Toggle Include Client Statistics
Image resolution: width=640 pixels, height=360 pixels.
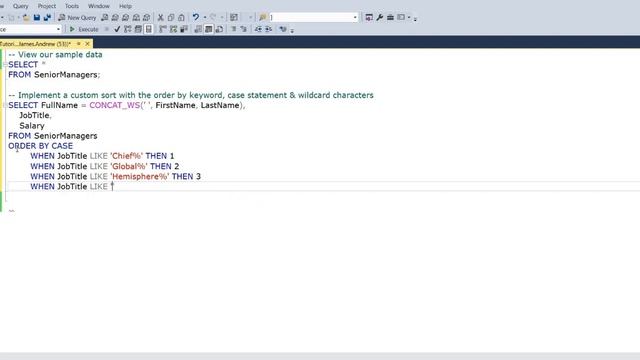coord(184,29)
